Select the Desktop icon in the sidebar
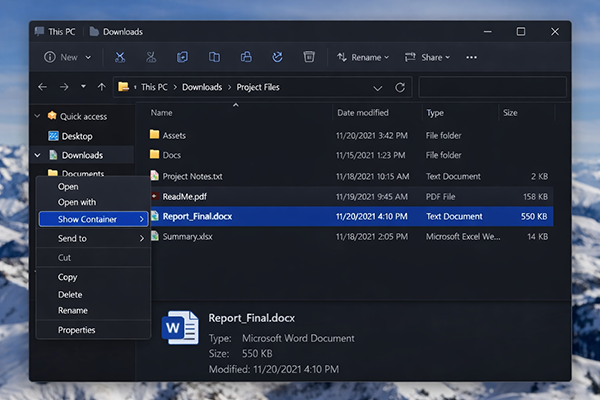Viewport: 600px width, 400px height. point(53,136)
